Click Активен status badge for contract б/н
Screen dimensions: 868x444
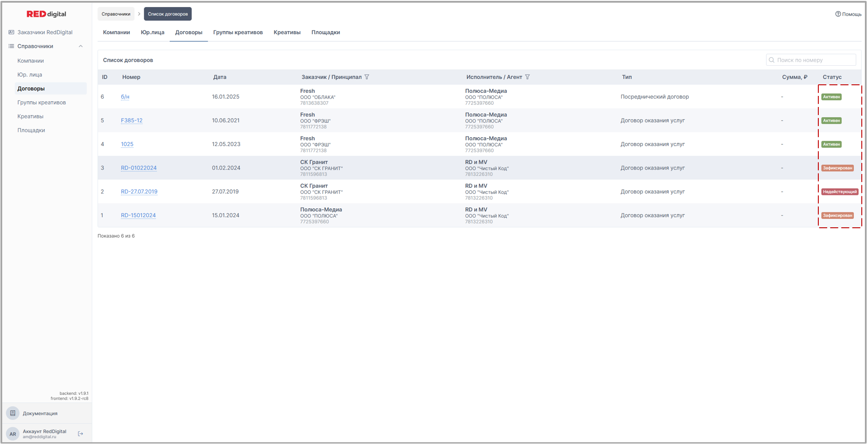tap(832, 97)
